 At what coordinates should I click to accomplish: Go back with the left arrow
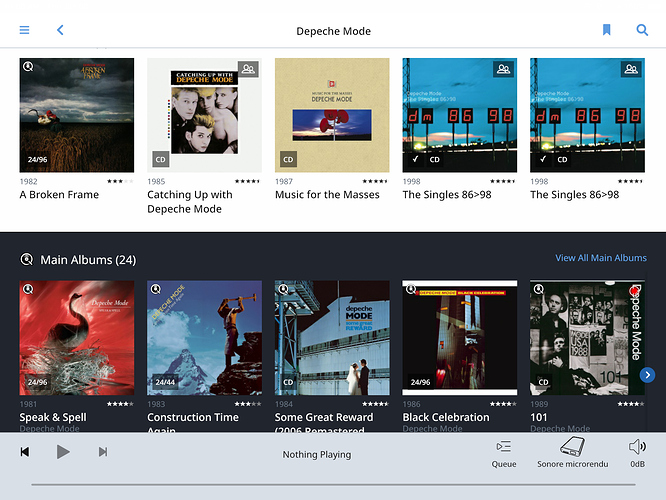[x=60, y=30]
